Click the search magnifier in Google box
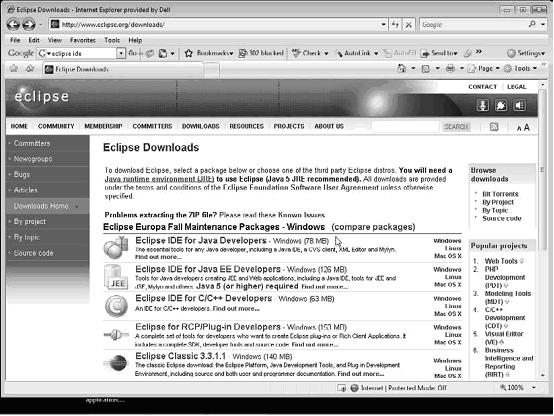This screenshot has height=416, width=554. [532, 24]
